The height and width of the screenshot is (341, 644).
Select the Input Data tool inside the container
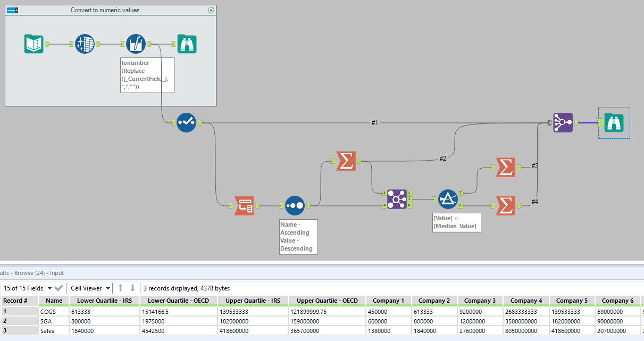click(33, 44)
